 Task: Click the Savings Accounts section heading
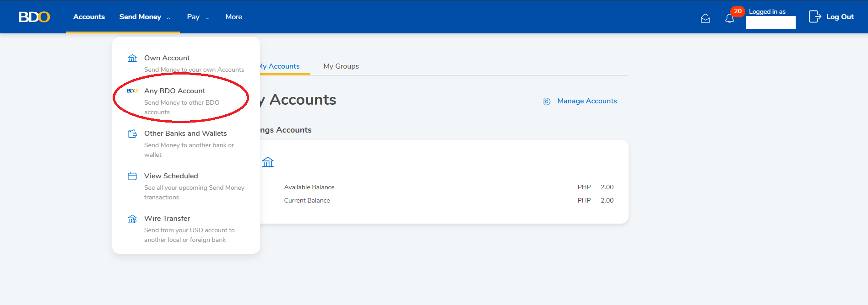(x=286, y=130)
